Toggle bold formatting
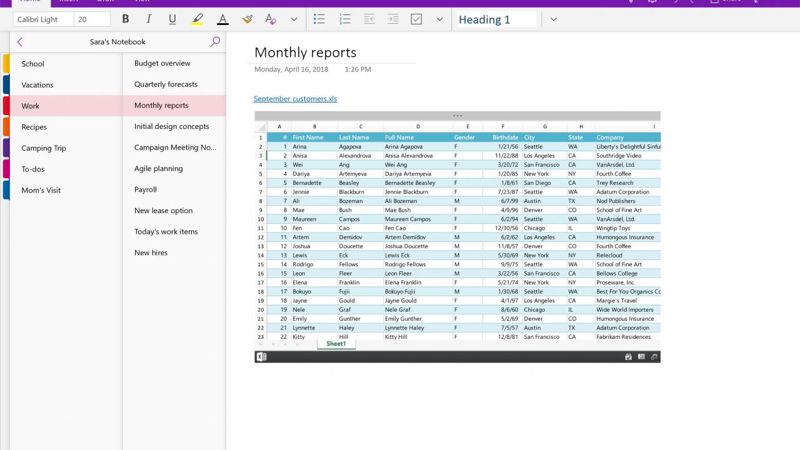Image resolution: width=800 pixels, height=450 pixels. pyautogui.click(x=126, y=19)
